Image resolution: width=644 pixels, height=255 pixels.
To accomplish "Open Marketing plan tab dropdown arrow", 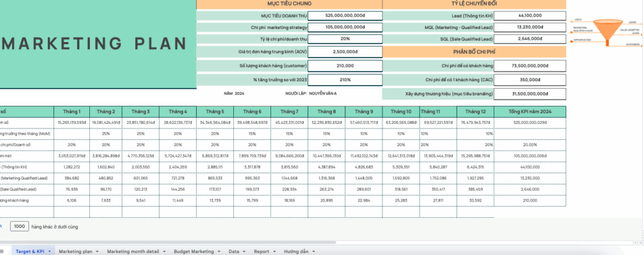I will 97,251.
